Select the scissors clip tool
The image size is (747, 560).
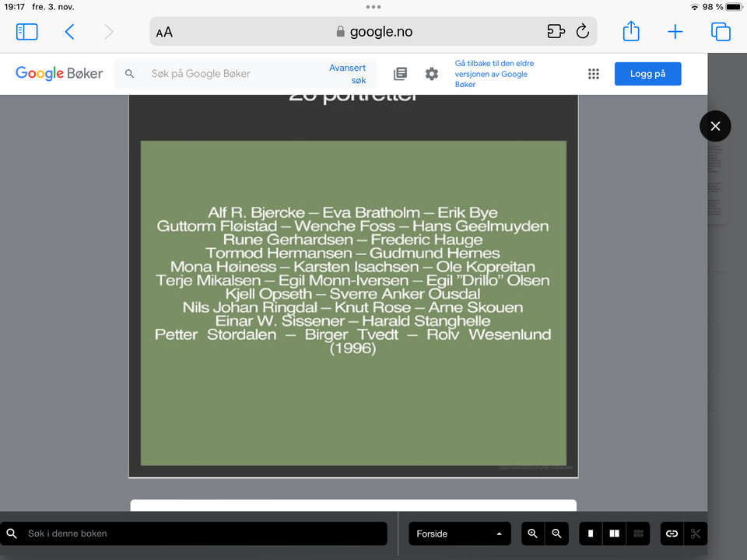coord(696,534)
